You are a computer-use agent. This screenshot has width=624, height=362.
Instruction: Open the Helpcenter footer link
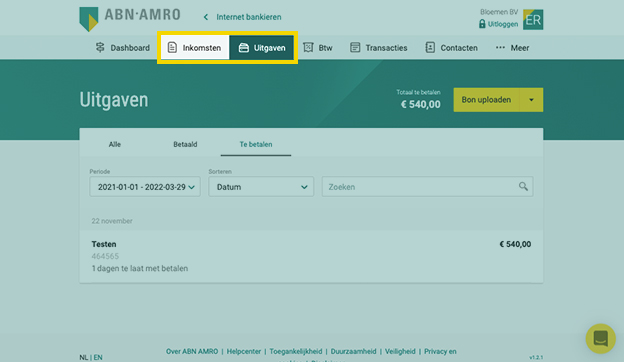coord(244,351)
